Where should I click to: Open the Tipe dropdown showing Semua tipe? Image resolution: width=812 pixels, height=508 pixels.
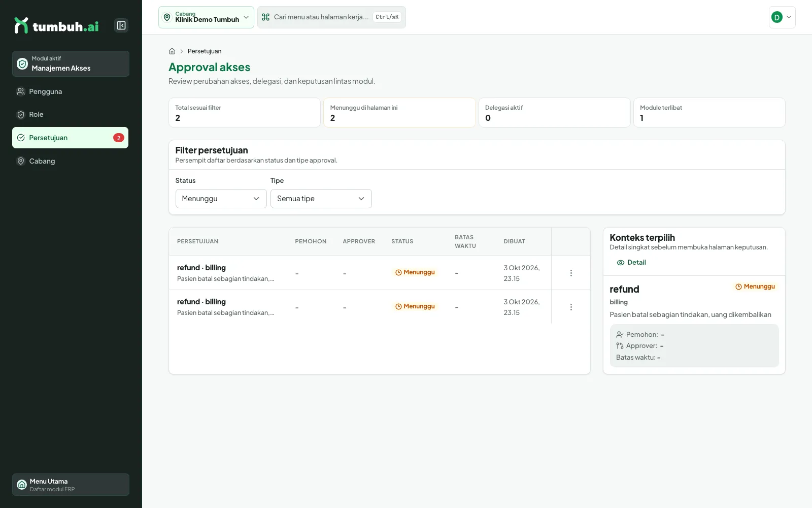[x=321, y=199]
